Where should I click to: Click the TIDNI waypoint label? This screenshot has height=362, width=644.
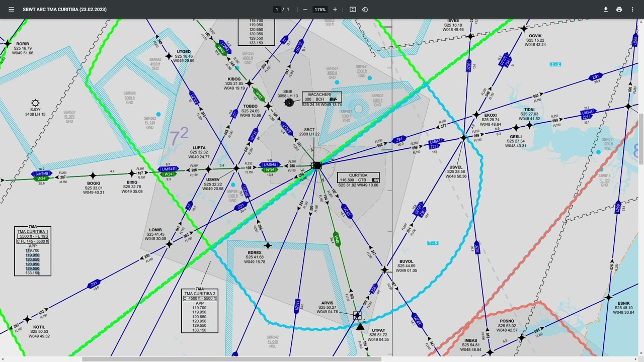[x=529, y=114]
